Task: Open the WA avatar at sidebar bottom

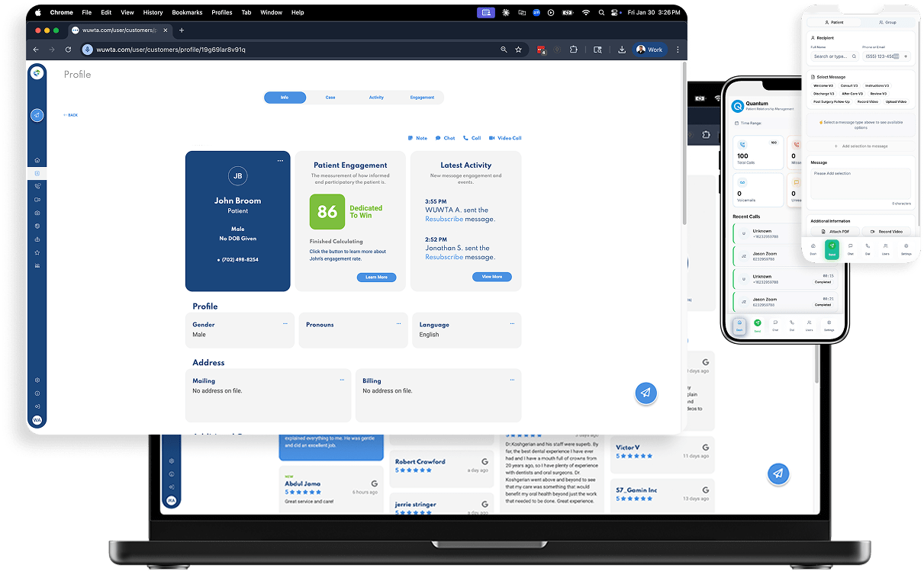Action: (37, 420)
